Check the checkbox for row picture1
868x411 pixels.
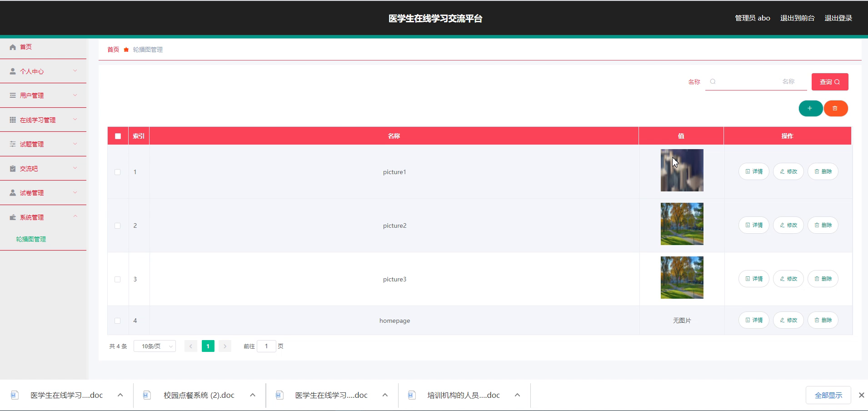click(x=118, y=172)
